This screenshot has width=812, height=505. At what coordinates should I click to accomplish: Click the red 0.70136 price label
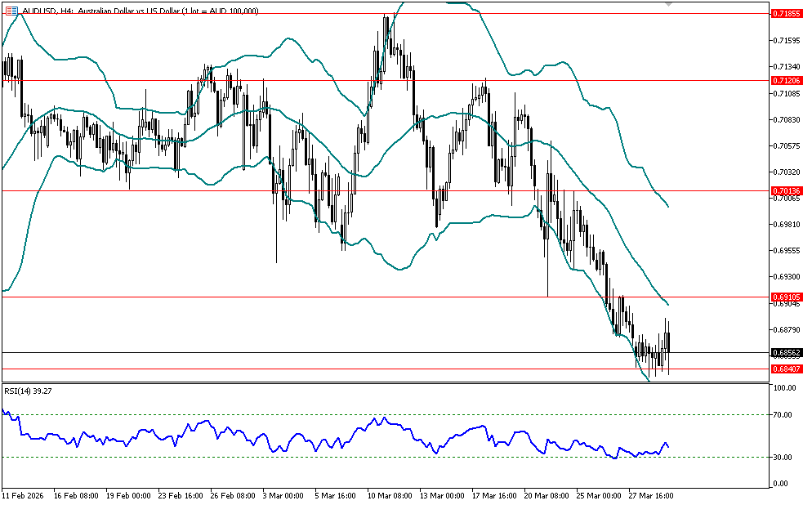click(x=787, y=190)
